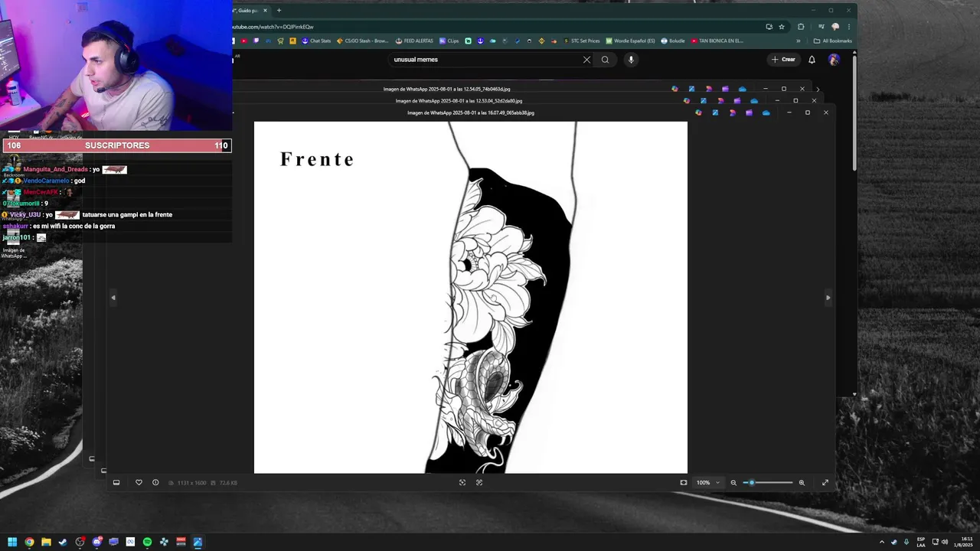Image resolution: width=980 pixels, height=551 pixels.
Task: Click OneDrive icon in the 16.07.49 photo window
Action: click(x=766, y=112)
